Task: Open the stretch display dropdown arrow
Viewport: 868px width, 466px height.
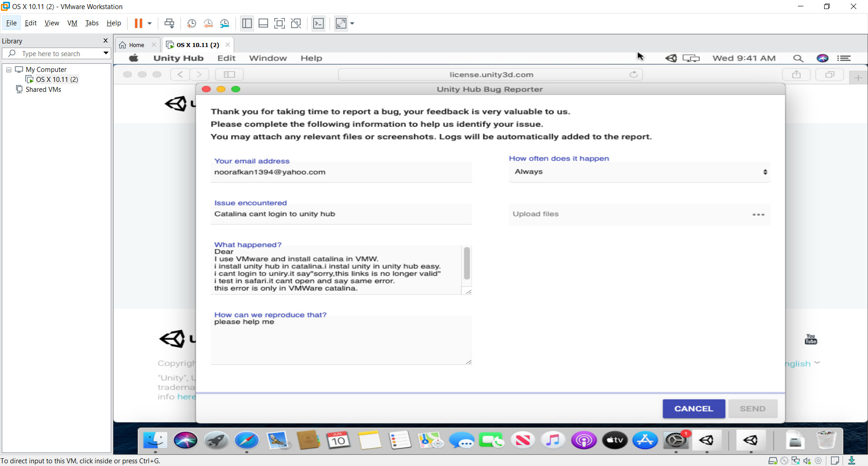Action: click(x=352, y=24)
